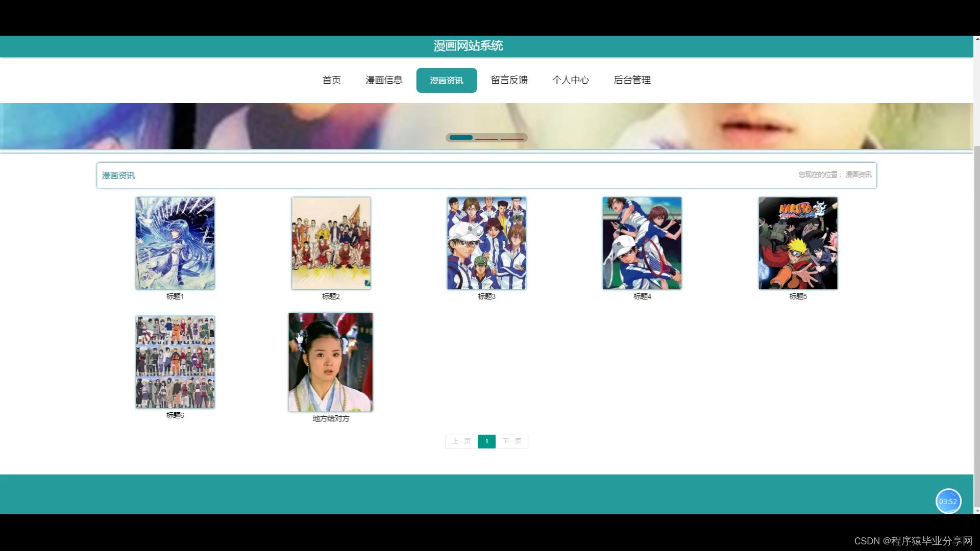Screen dimensions: 980x551
Task: Click the 标题3 caption link
Action: click(486, 296)
